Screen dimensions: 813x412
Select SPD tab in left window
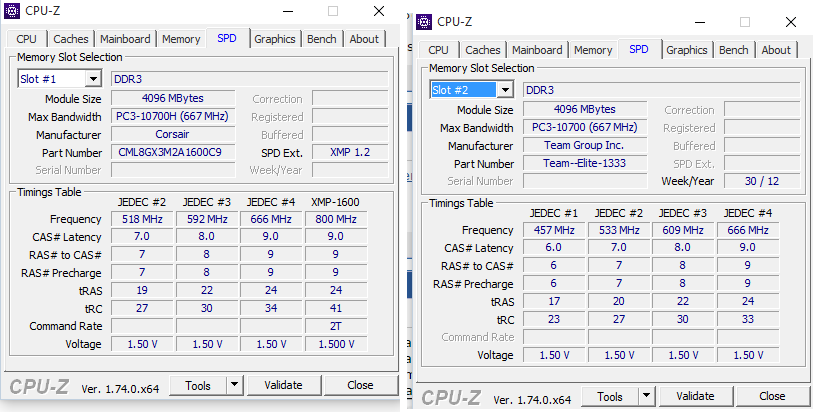(x=227, y=38)
